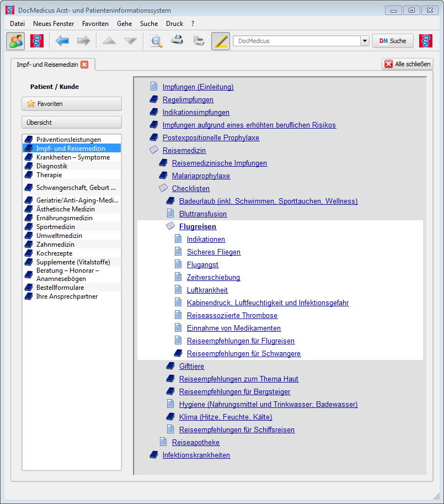Open the question mark help menu
Viewport: 444px width, 504px height.
[192, 24]
